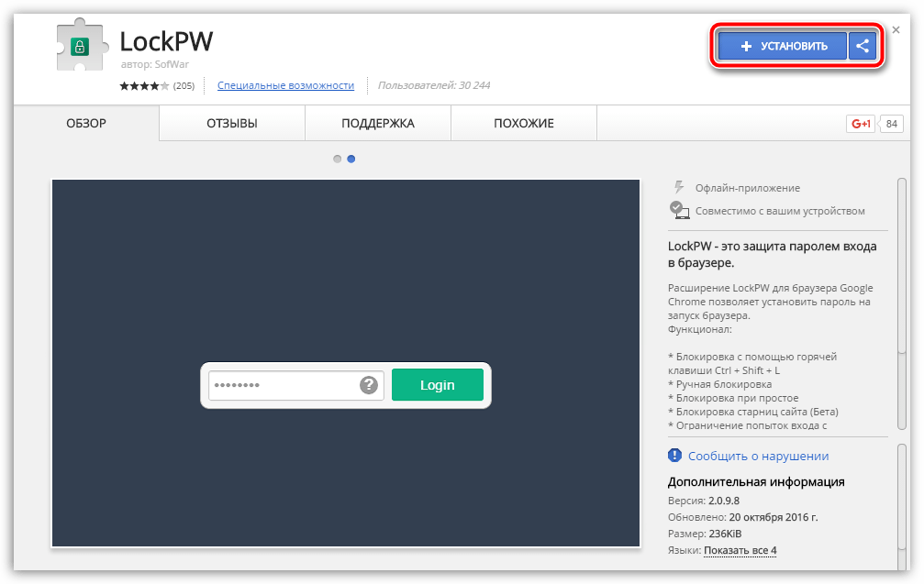Switch to the ПОХОЖИЕ tab

[x=524, y=123]
